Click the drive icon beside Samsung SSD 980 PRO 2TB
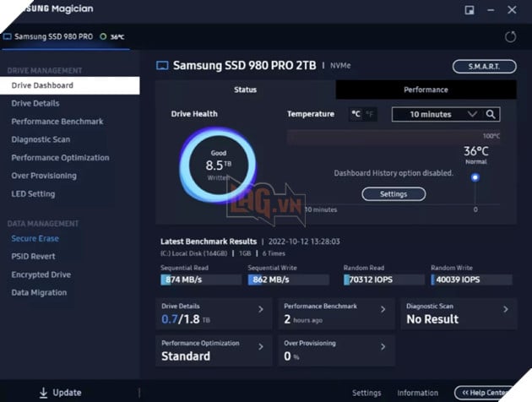 tap(162, 66)
